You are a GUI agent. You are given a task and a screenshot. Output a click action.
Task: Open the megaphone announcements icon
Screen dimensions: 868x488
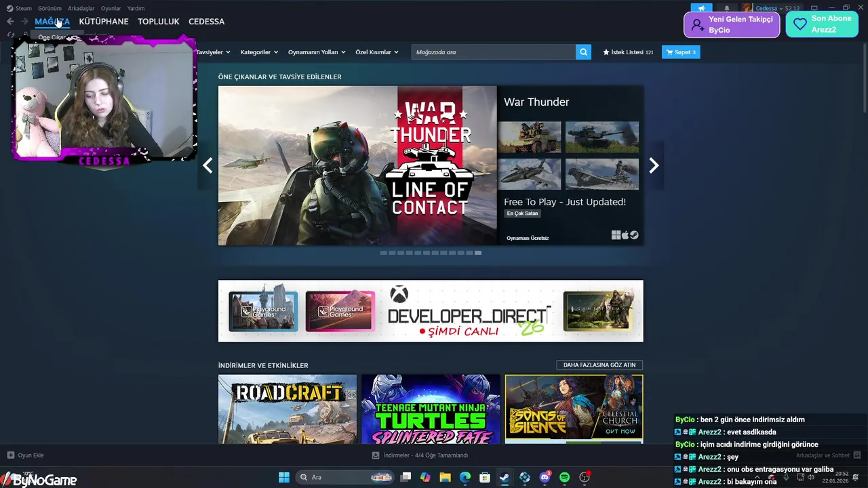702,8
